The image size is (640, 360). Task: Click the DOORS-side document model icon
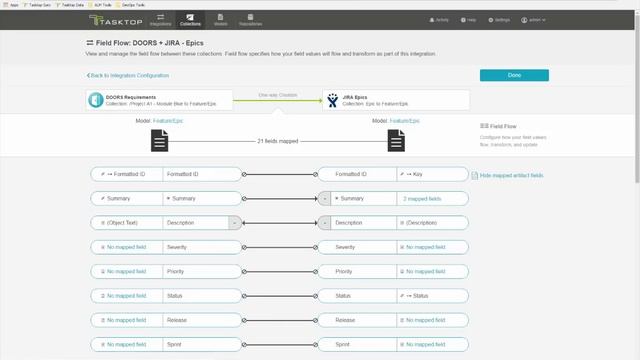pyautogui.click(x=160, y=140)
